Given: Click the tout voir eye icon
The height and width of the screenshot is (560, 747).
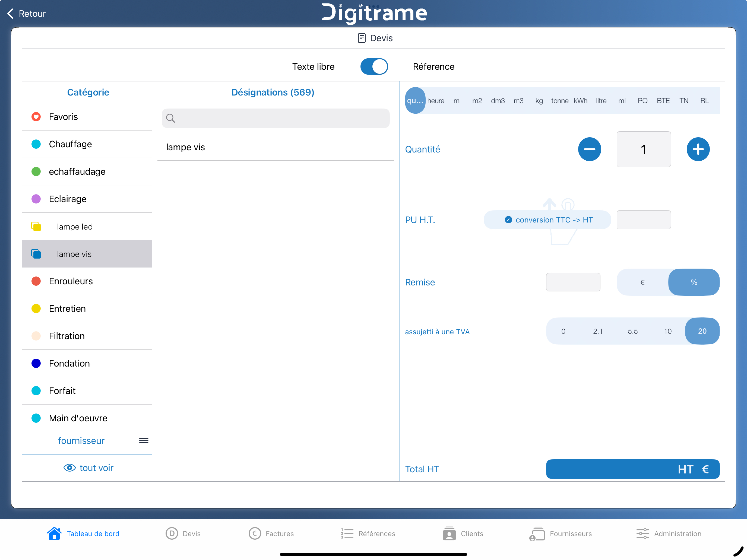Looking at the screenshot, I should tap(69, 467).
